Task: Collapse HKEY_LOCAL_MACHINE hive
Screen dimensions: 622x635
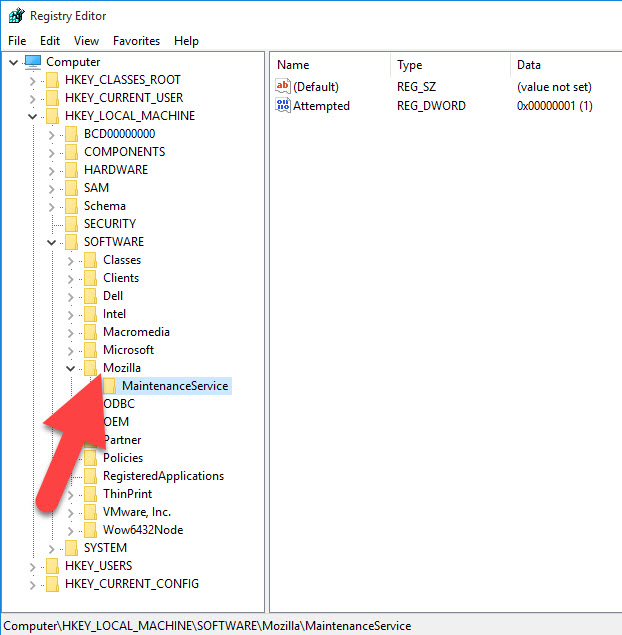Action: pos(32,117)
